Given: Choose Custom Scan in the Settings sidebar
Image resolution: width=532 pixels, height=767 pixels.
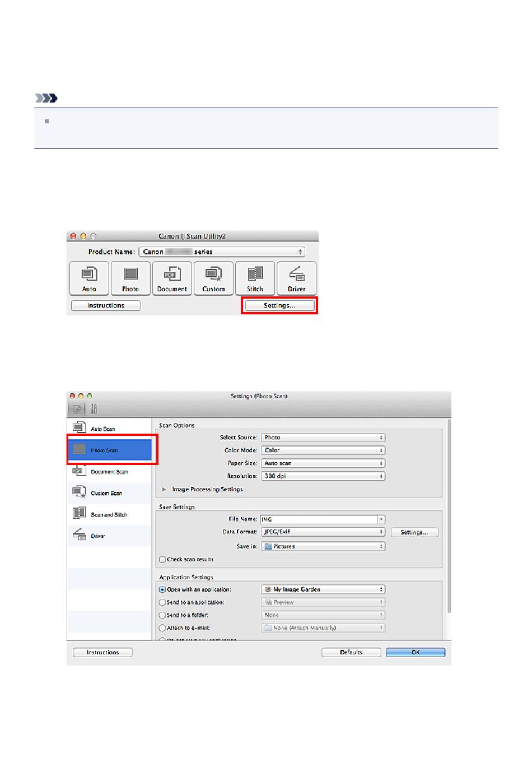Looking at the screenshot, I should 109,493.
